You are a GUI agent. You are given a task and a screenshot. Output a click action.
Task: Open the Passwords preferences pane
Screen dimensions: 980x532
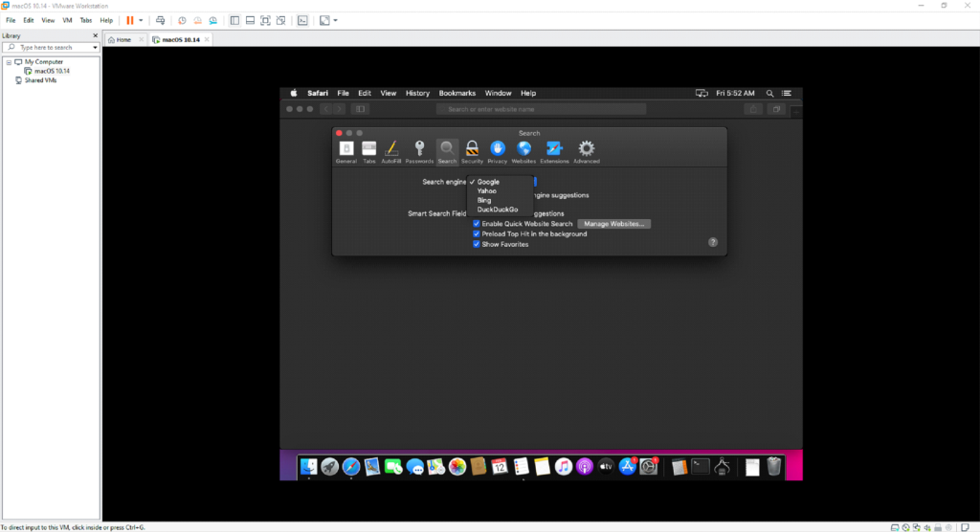coord(419,152)
